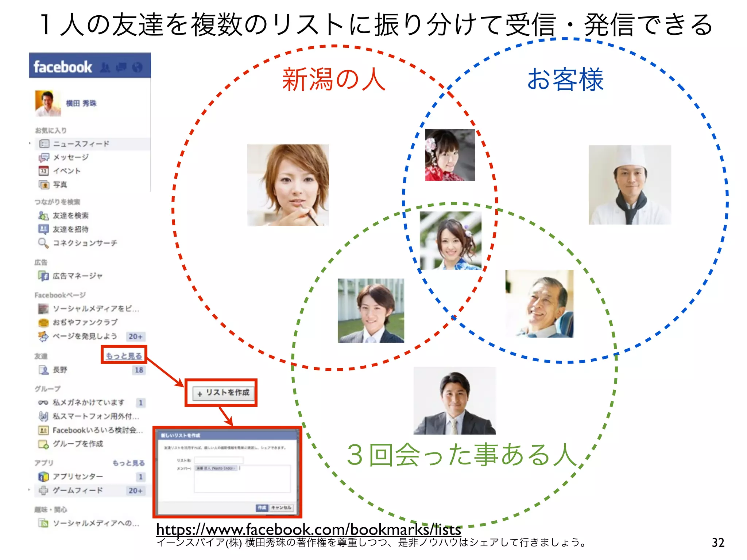Click 作成 button in new list dialog
This screenshot has height=560, width=747.
262,507
